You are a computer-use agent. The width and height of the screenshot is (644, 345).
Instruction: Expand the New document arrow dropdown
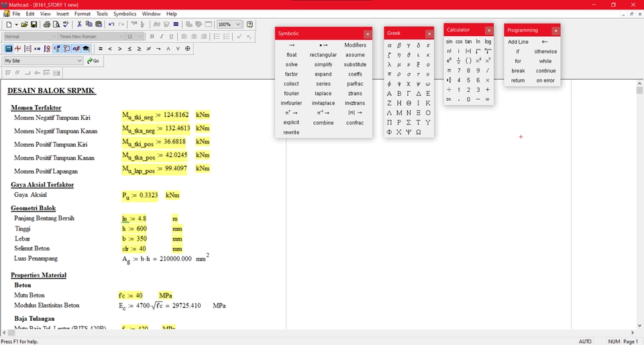pyautogui.click(x=16, y=25)
